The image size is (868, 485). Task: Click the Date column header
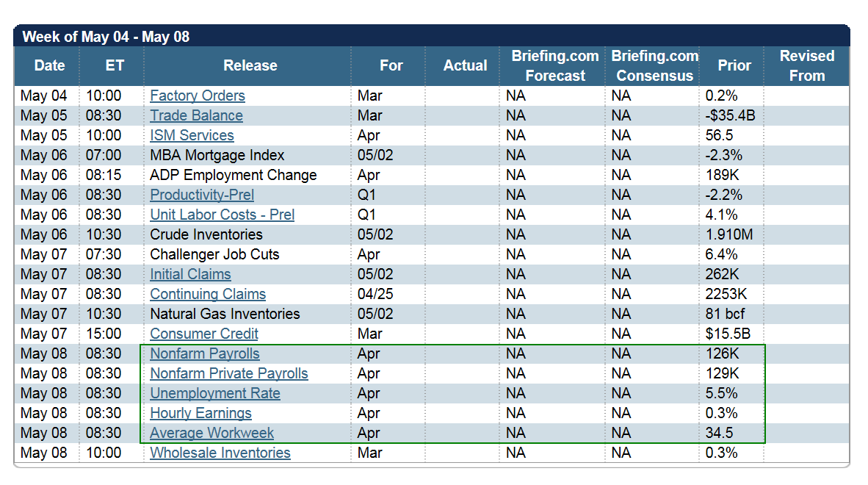tap(50, 66)
